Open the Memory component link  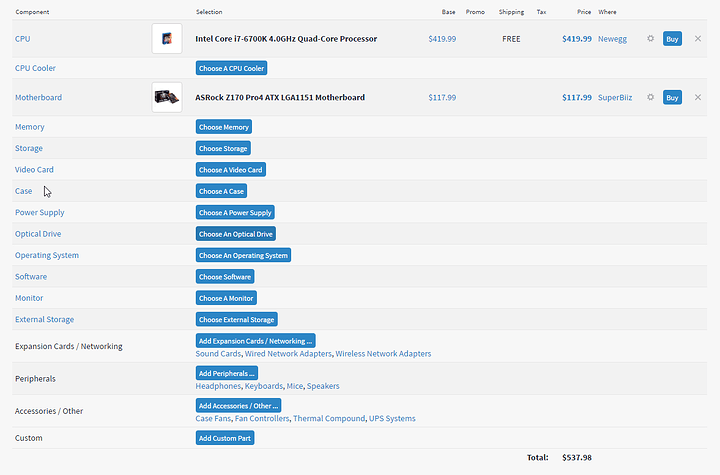tap(29, 127)
